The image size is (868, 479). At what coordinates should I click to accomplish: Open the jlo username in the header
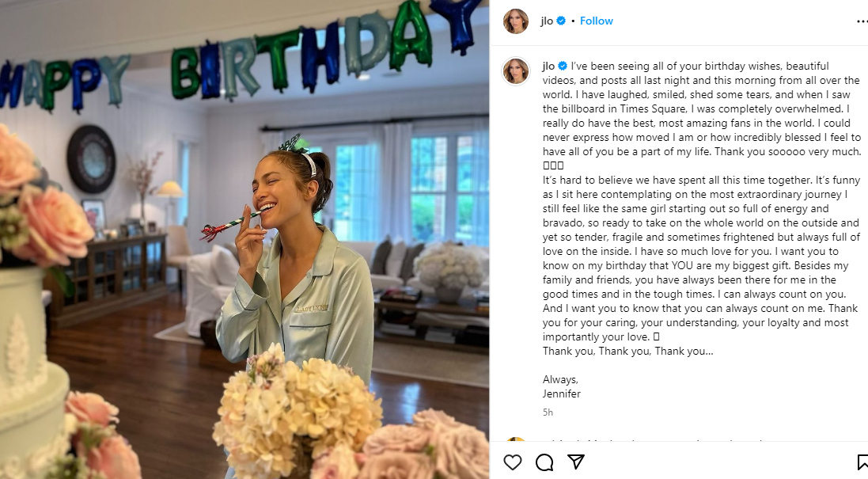tap(547, 21)
